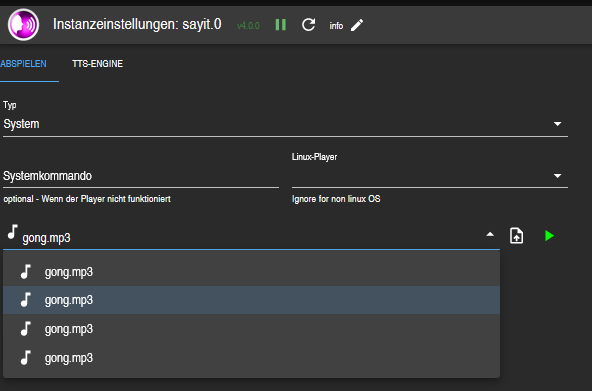Open the info link in the header
592x391 pixels.
click(336, 26)
